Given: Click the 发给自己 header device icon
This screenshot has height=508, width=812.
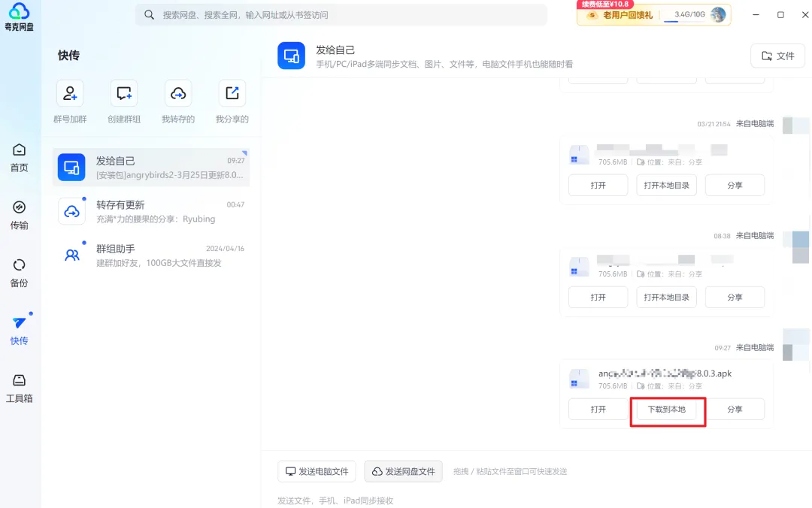Looking at the screenshot, I should pos(291,56).
